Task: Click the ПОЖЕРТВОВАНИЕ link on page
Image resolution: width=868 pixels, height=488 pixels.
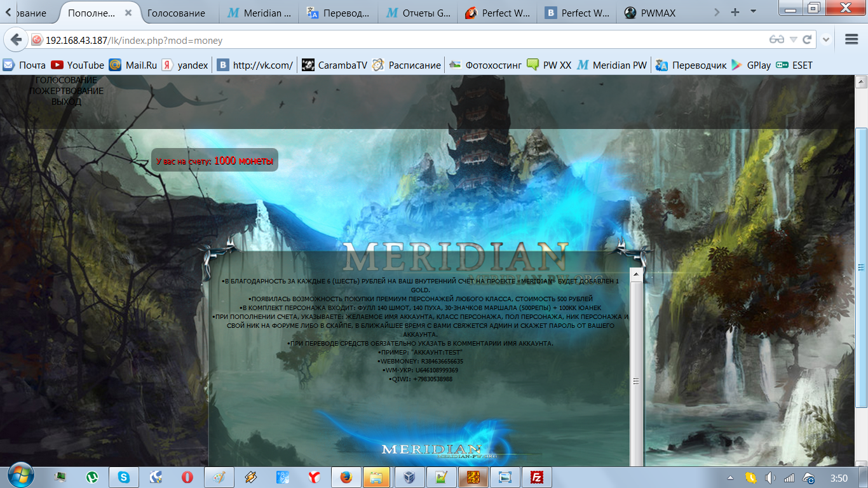Action: pyautogui.click(x=67, y=91)
